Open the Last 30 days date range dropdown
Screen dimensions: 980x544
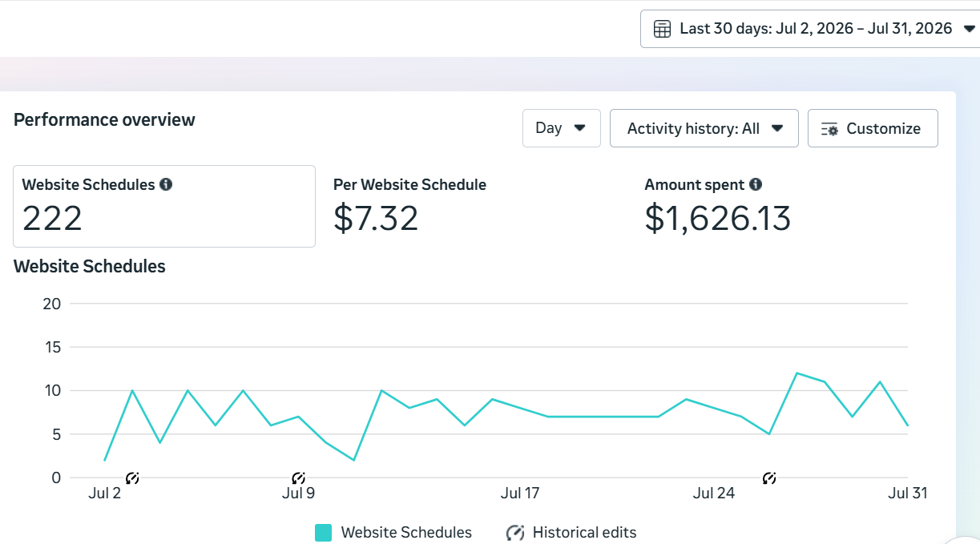tap(810, 29)
